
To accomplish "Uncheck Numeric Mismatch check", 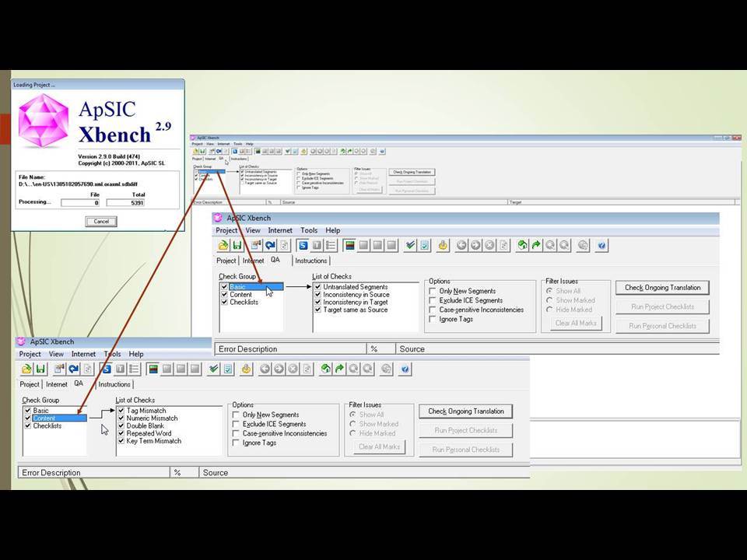I will pyautogui.click(x=121, y=418).
